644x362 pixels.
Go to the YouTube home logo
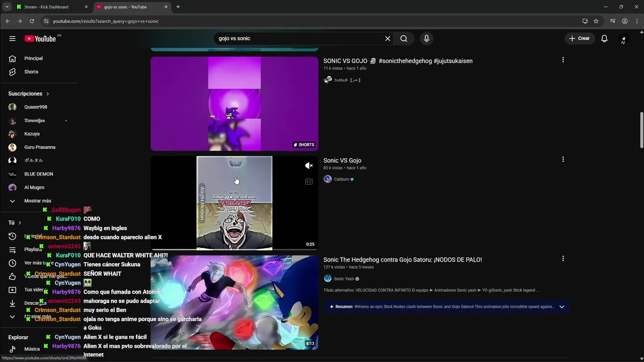(40, 39)
